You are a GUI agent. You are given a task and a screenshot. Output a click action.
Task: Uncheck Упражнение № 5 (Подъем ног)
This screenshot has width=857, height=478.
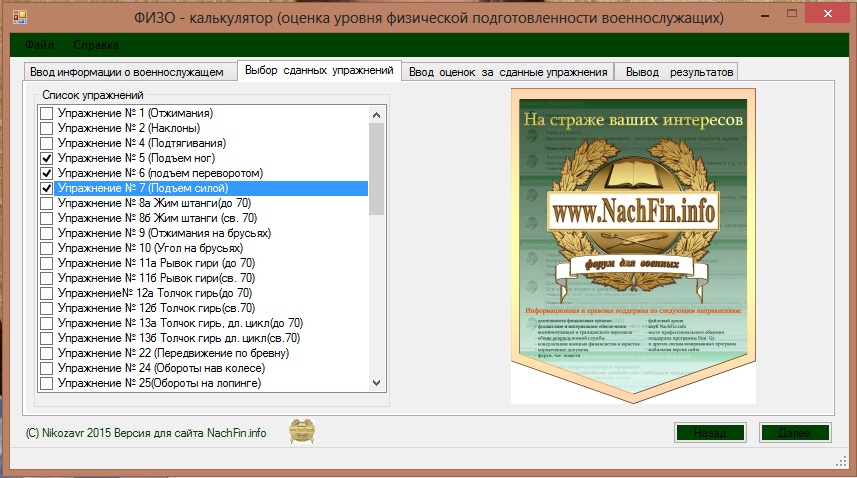[x=46, y=158]
